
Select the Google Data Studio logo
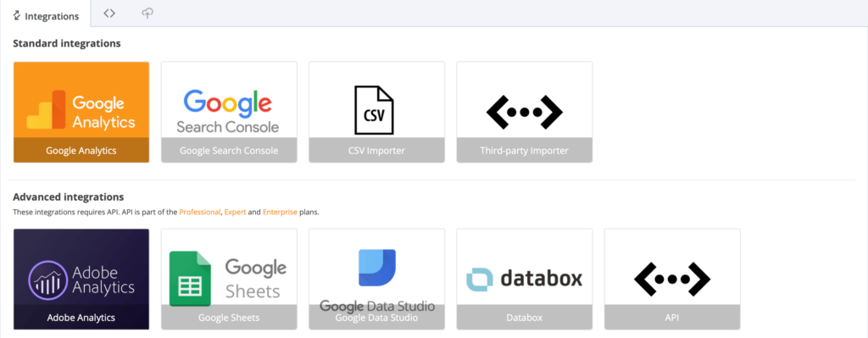pos(377,280)
